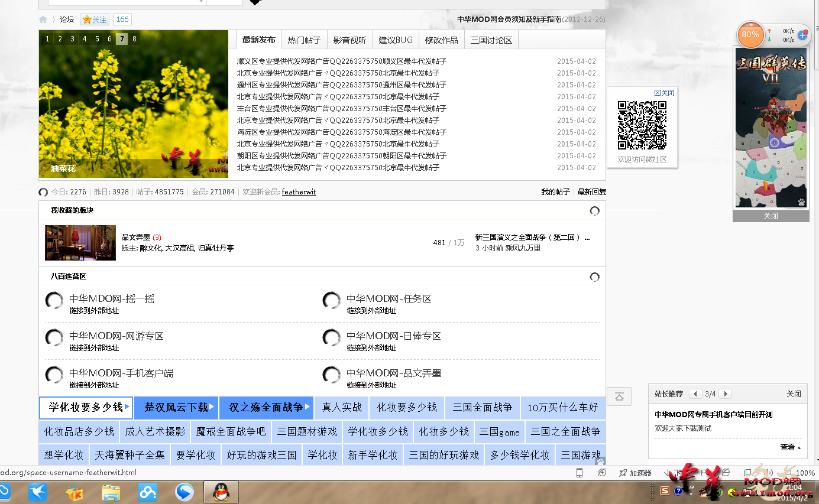
Task: Open Windows Explorer folder icon in taskbar
Action: (x=111, y=492)
